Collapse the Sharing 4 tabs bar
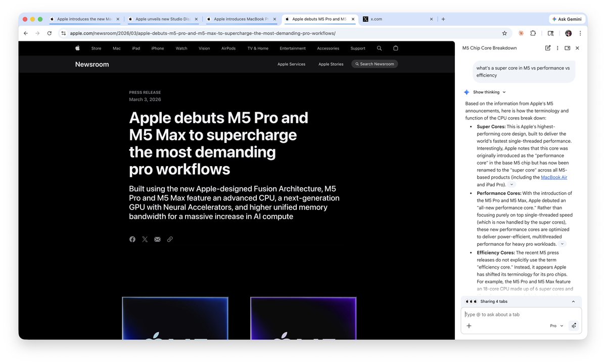 click(573, 301)
